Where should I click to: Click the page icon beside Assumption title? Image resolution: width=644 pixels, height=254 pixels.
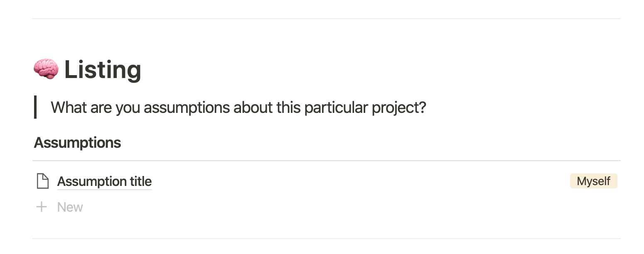pos(43,181)
